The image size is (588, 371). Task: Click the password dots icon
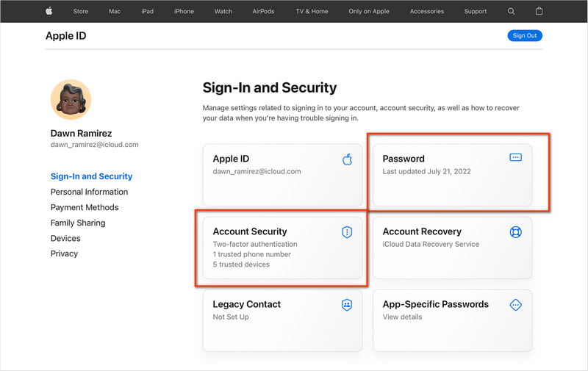516,157
